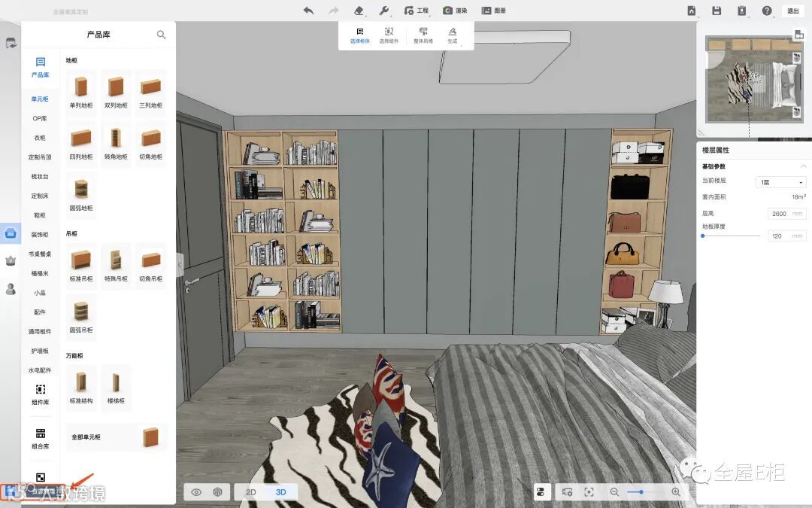Open help via the question mark icon
Screen dimensions: 812x508
tap(767, 11)
